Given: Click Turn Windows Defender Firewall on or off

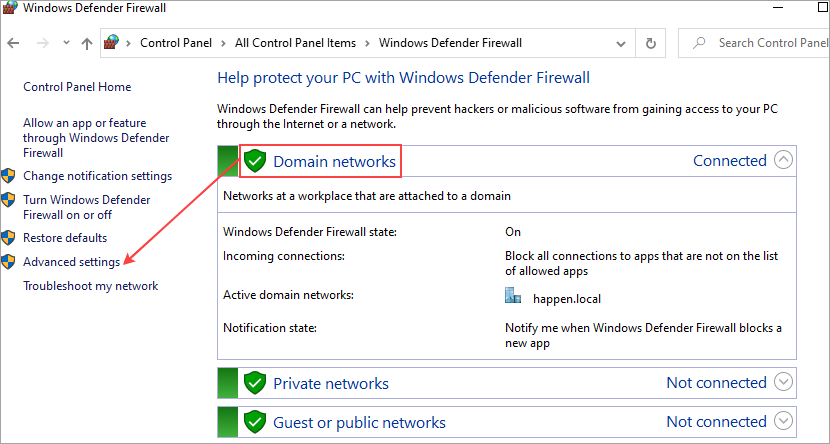Looking at the screenshot, I should (86, 207).
